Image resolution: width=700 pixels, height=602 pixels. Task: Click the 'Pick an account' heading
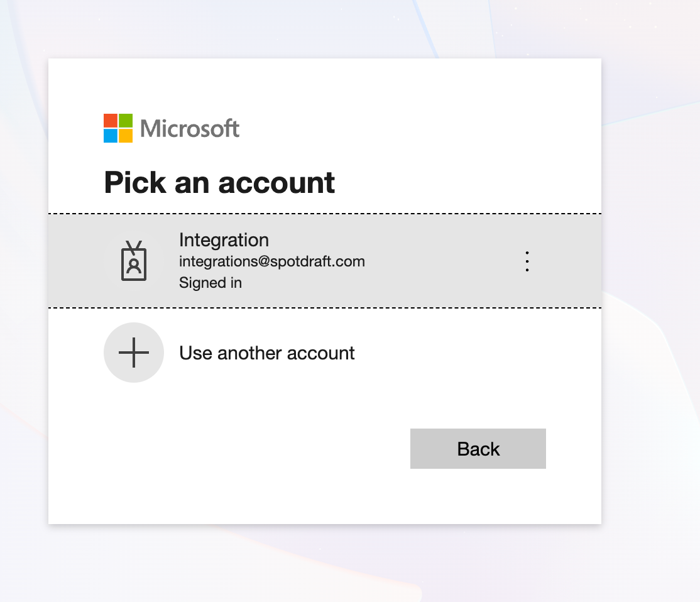[219, 183]
